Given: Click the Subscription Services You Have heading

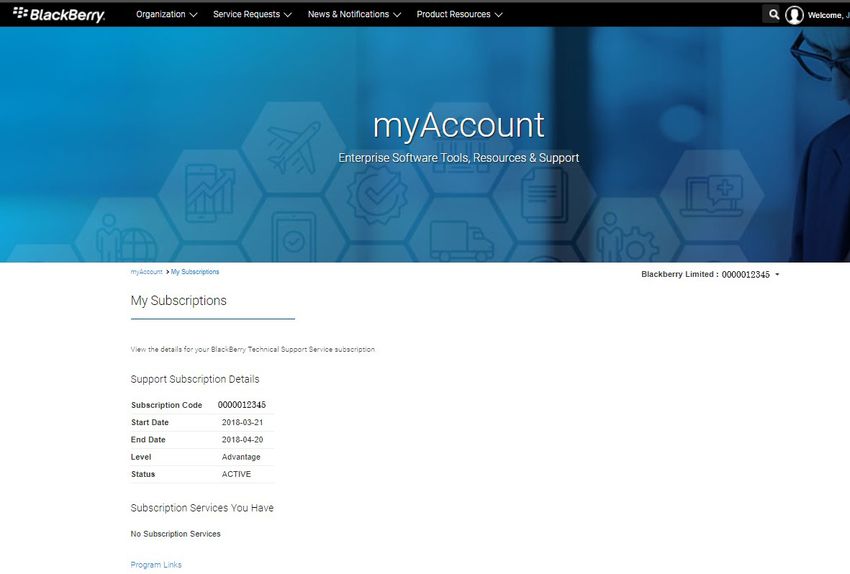Looking at the screenshot, I should pos(202,508).
